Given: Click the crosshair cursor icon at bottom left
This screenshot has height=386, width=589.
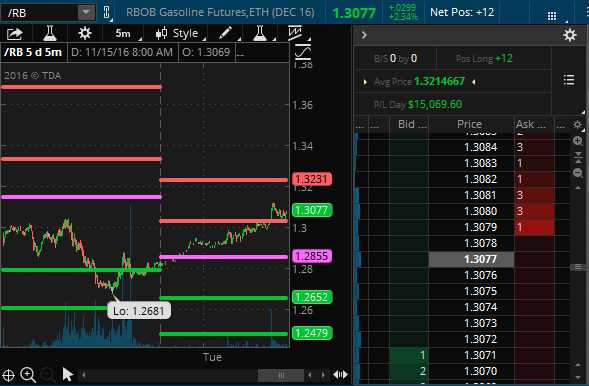Looking at the screenshot, I should [8, 375].
